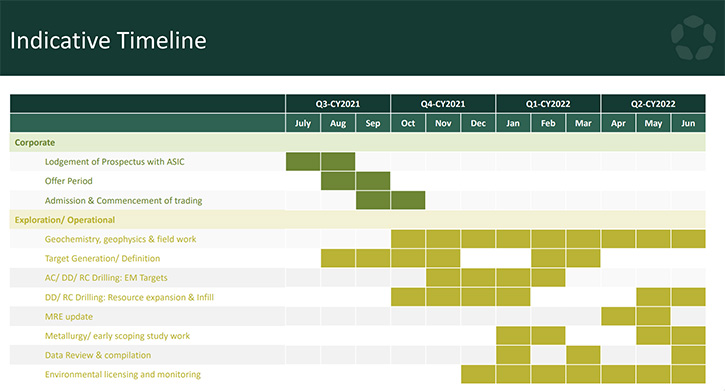Image resolution: width=725 pixels, height=391 pixels.
Task: Select 'Data Review & compilation' row label
Action: coord(98,355)
